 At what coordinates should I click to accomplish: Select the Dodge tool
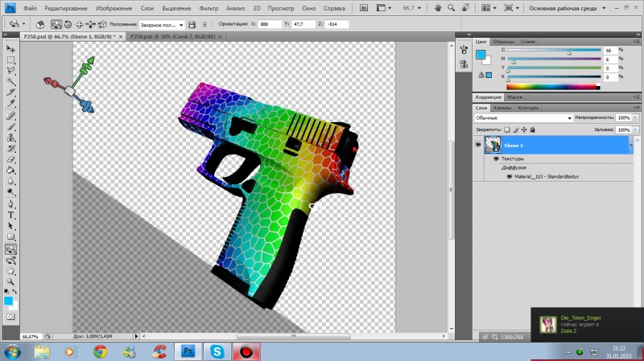pyautogui.click(x=10, y=191)
